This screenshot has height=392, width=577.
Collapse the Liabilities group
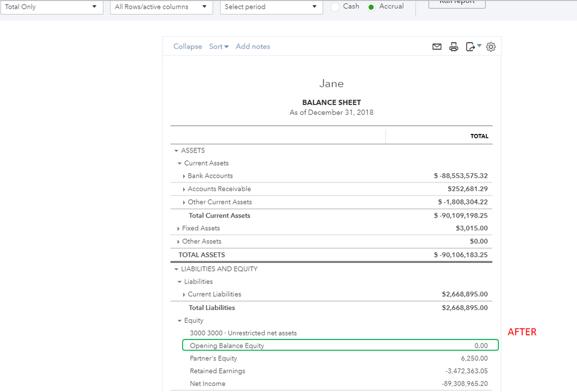[x=180, y=282]
